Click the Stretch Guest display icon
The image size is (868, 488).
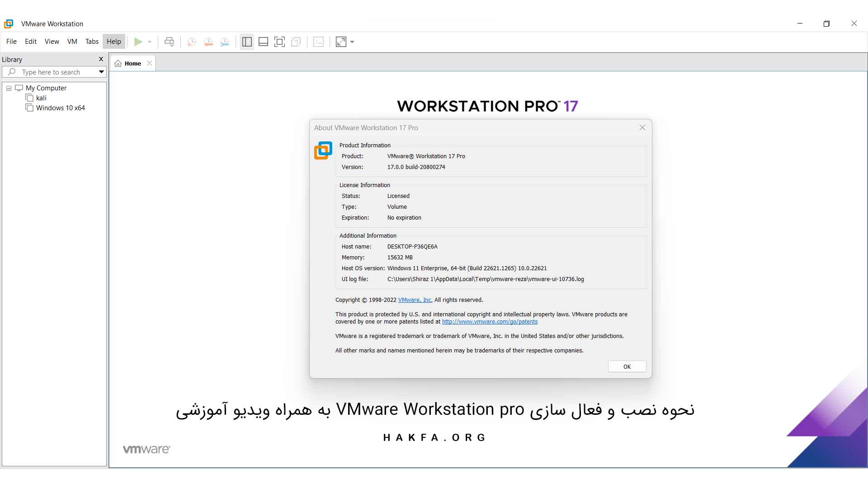click(341, 42)
